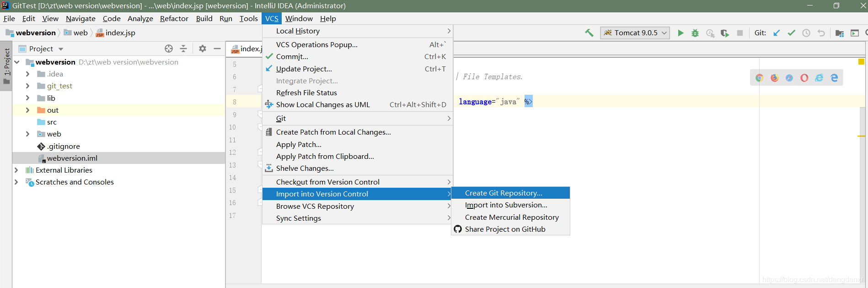
Task: Click the Collapse All icon in Project panel
Action: point(183,49)
